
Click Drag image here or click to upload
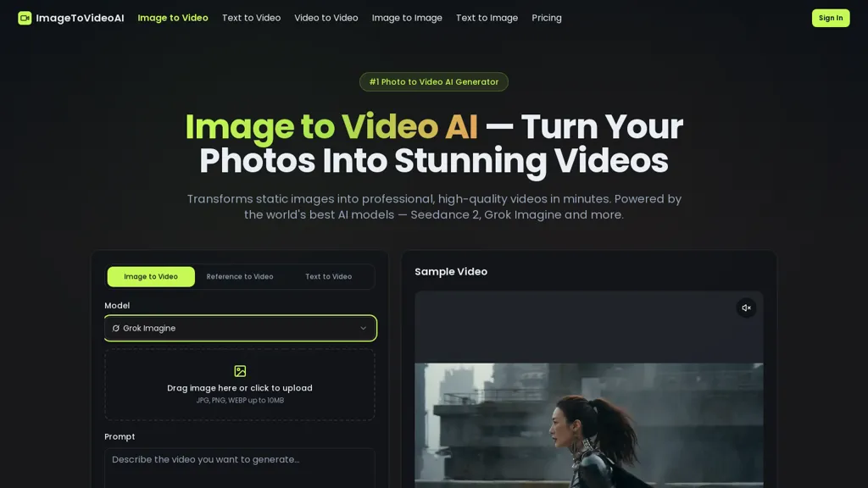pos(240,388)
